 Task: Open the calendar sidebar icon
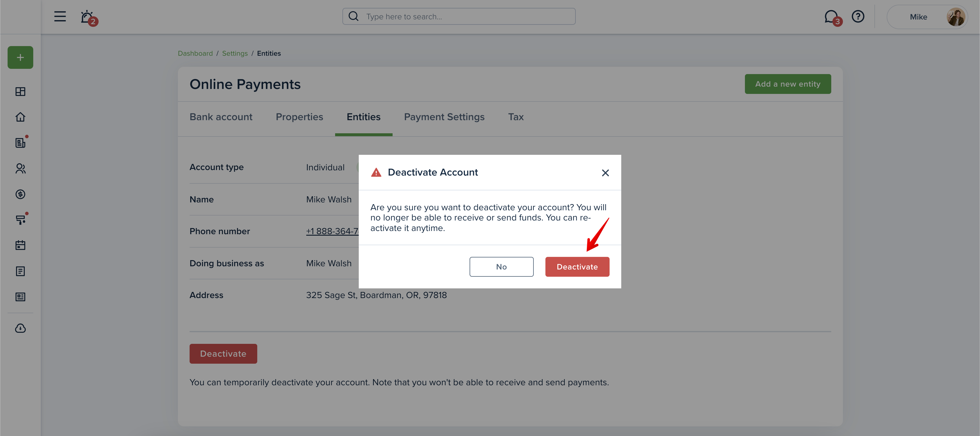(x=20, y=245)
